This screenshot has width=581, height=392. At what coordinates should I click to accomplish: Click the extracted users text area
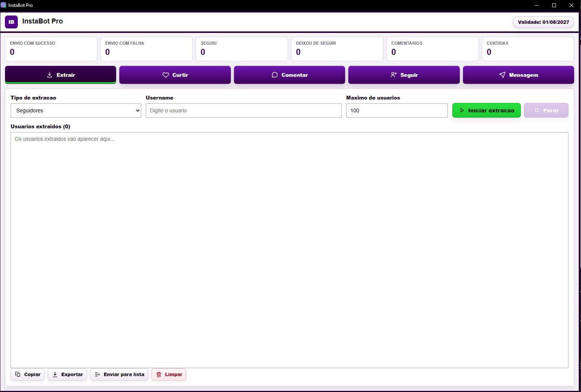[290, 250]
